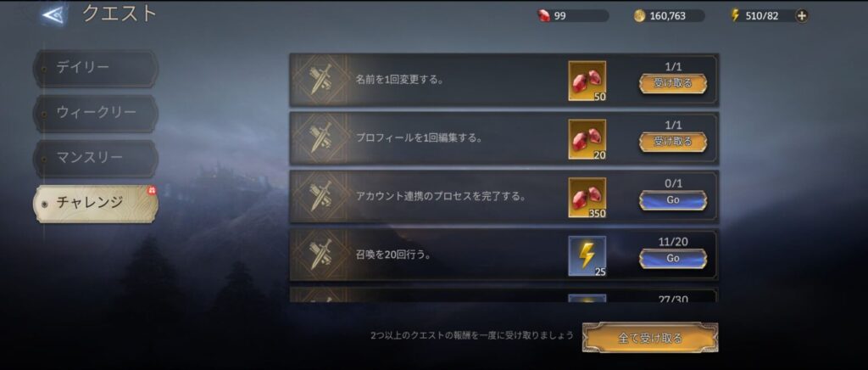Tap the red gem currency icon showing 99
Viewport: 868px width, 370px height.
tap(543, 15)
